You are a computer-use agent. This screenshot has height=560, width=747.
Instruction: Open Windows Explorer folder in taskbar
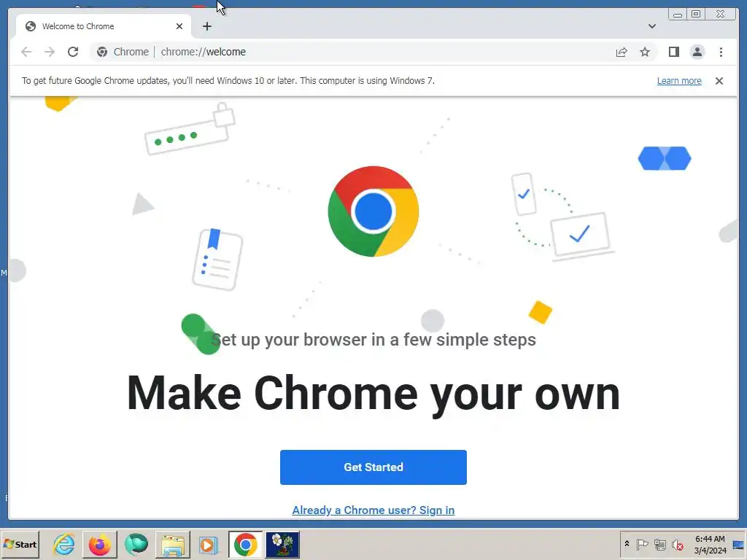(x=172, y=544)
